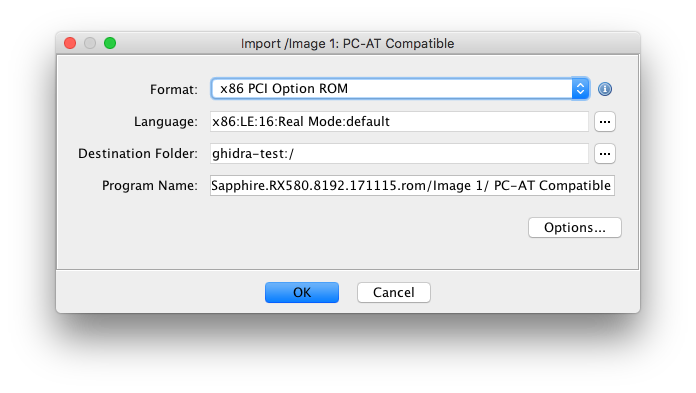Image resolution: width=696 pixels, height=393 pixels.
Task: Browse for Destination Folder via ellipsis button
Action: click(605, 154)
